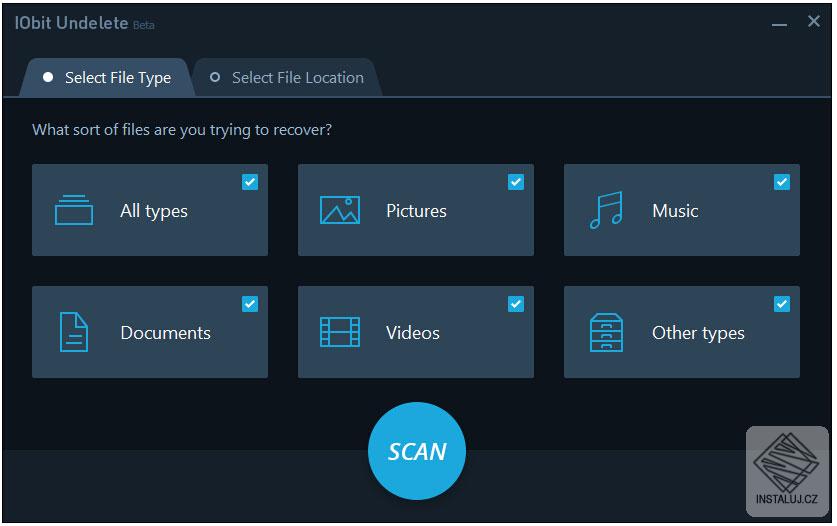Viewport: 837px width, 526px height.
Task: Click 'What sort of files' prompt text
Action: 181,130
